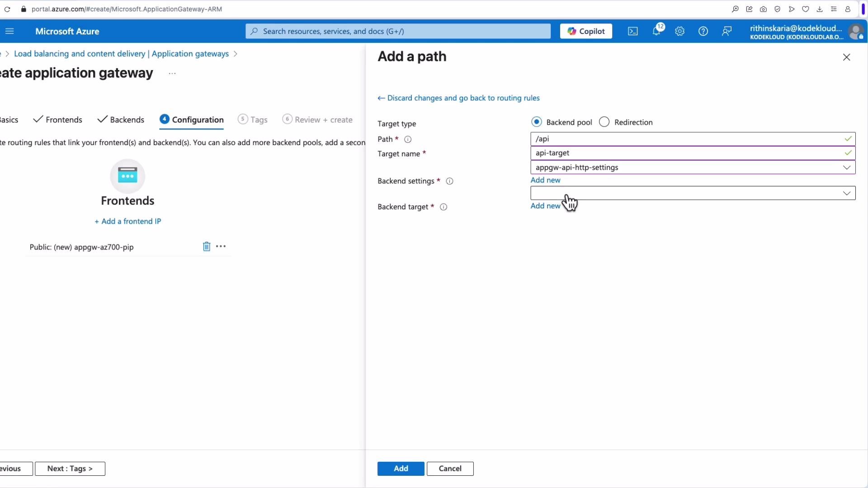Open the notifications bell
The width and height of the screenshot is (868, 488).
[657, 31]
